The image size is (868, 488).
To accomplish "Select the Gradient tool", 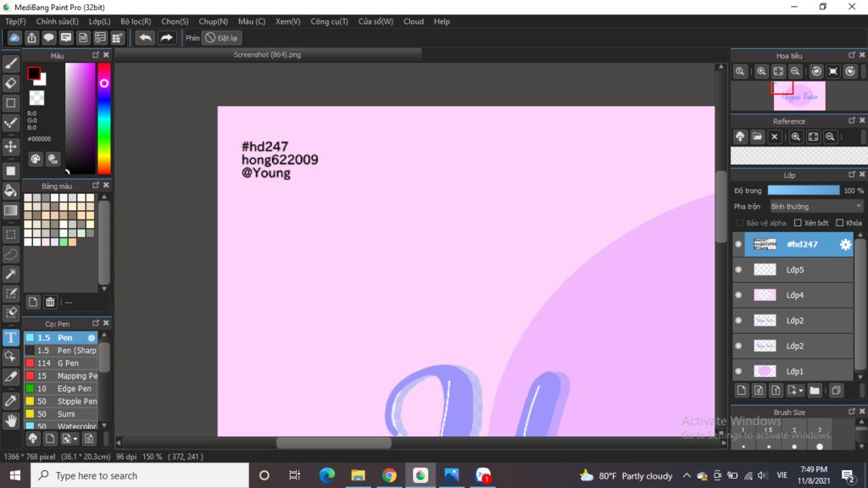I will pos(10,211).
